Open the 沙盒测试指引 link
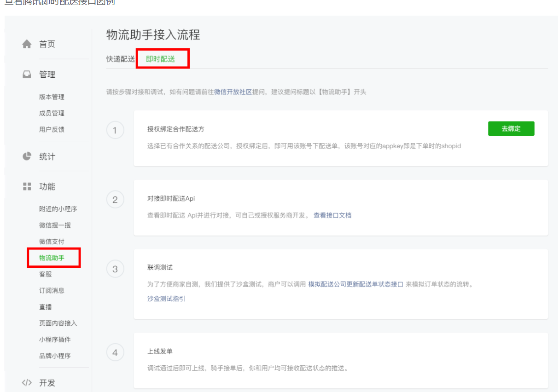This screenshot has height=392, width=559. pos(166,299)
